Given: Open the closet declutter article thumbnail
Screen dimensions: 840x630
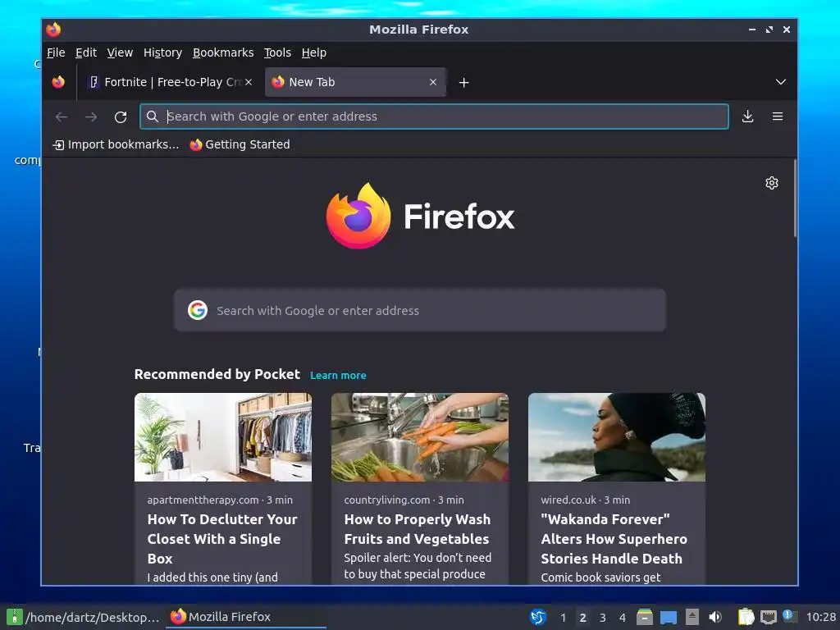Looking at the screenshot, I should pyautogui.click(x=223, y=437).
